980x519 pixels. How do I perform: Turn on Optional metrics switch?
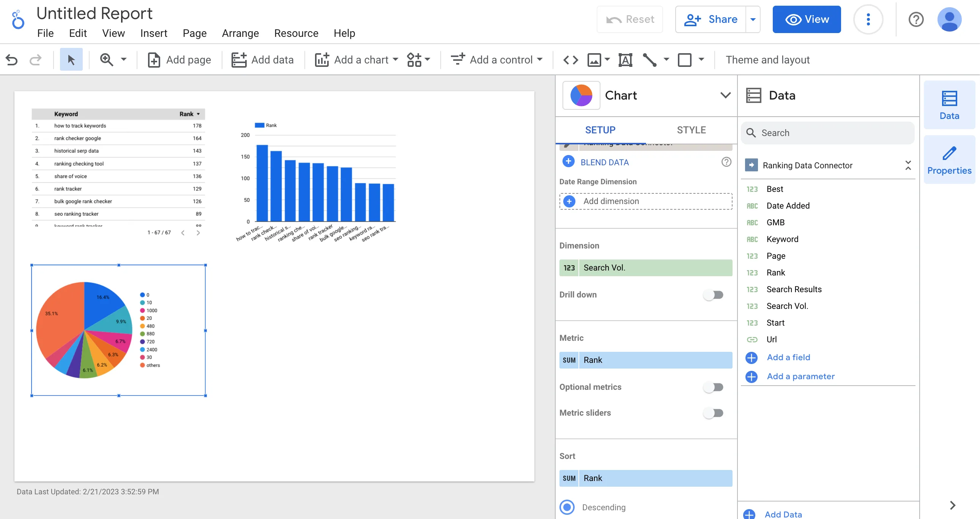click(x=713, y=387)
